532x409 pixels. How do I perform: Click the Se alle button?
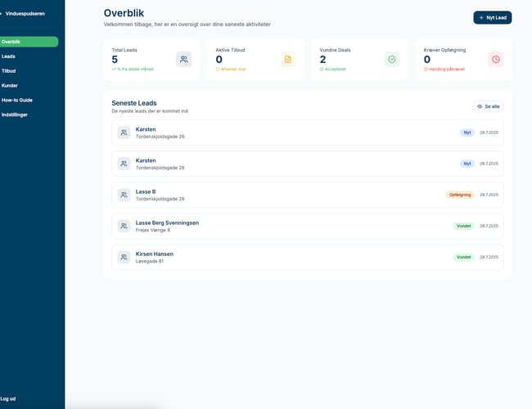click(489, 106)
